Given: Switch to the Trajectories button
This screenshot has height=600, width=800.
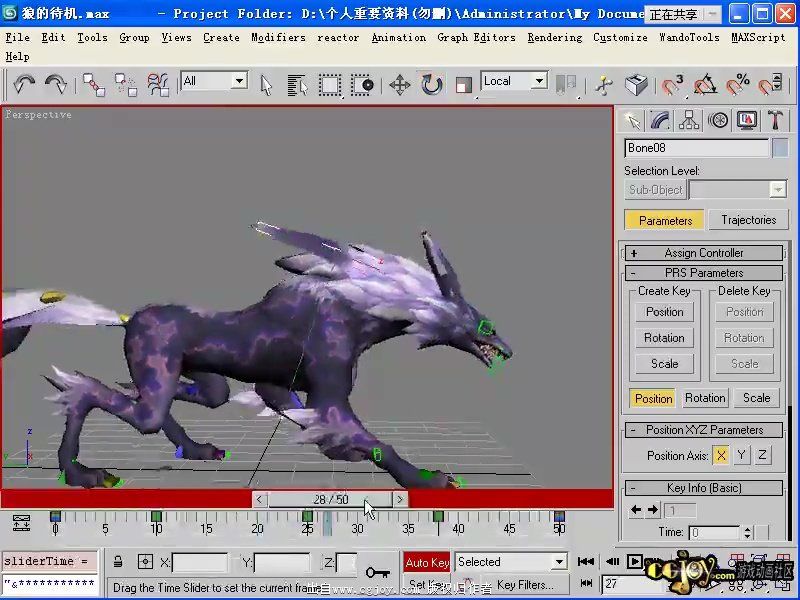Looking at the screenshot, I should 748,220.
